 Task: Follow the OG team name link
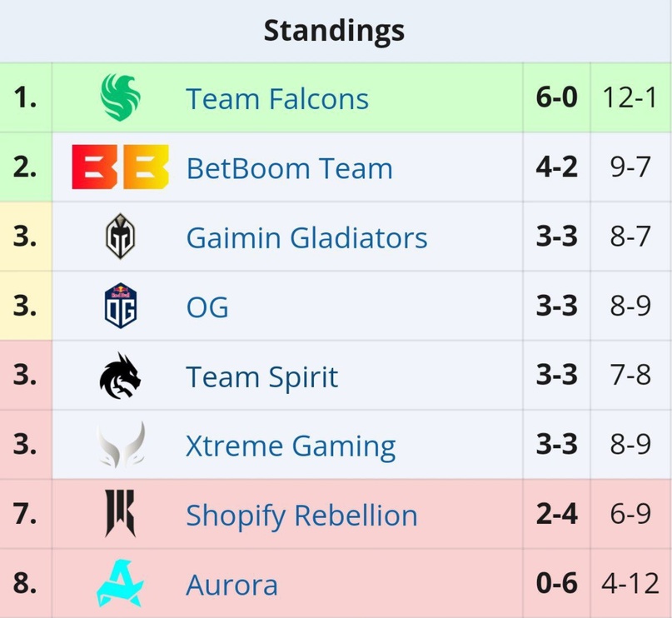[207, 307]
